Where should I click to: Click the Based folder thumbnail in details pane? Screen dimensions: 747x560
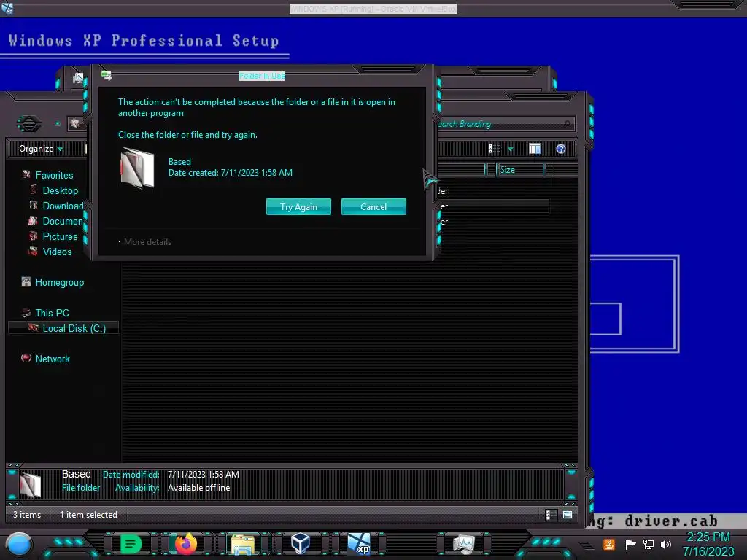click(x=31, y=484)
